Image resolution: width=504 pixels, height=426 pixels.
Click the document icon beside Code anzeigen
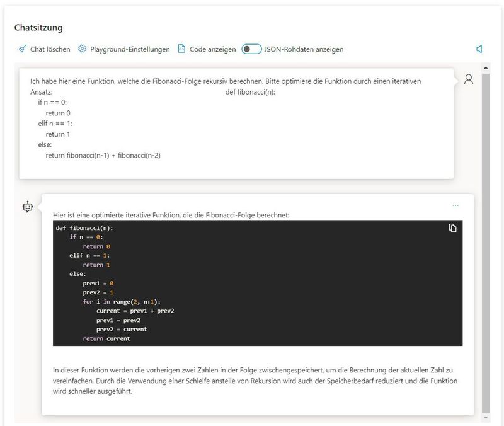tap(181, 49)
